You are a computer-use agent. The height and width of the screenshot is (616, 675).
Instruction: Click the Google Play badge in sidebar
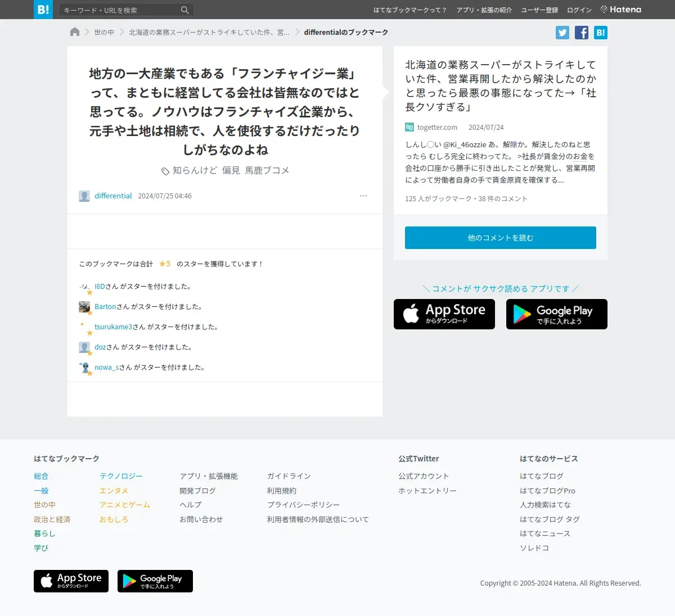coord(557,314)
